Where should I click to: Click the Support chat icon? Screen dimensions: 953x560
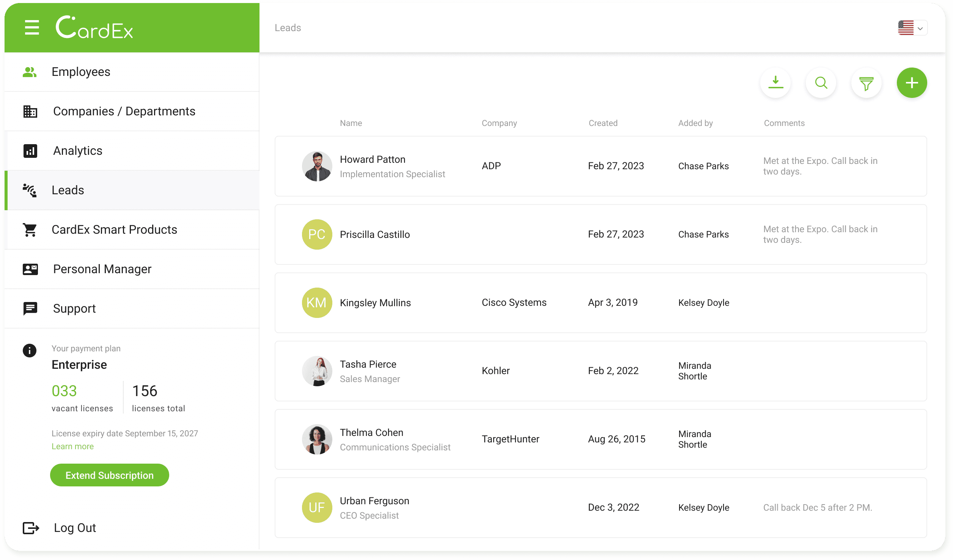click(x=30, y=308)
